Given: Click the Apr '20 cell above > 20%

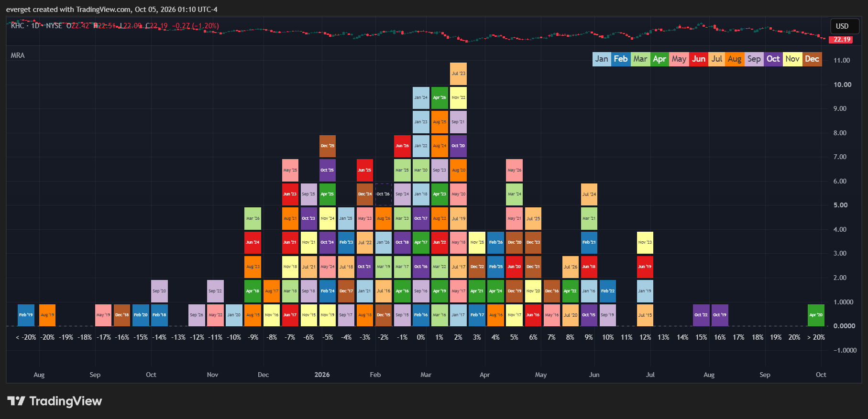Looking at the screenshot, I should click(x=816, y=315).
